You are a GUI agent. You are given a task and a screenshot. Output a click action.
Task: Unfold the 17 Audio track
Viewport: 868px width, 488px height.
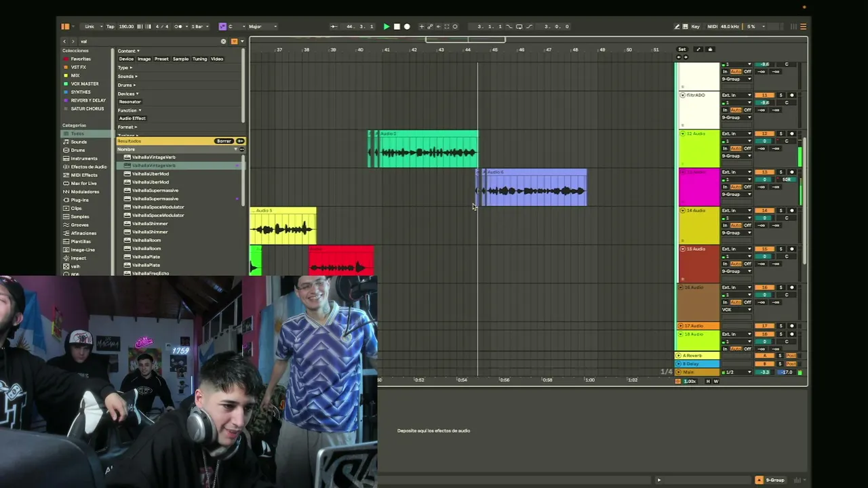click(682, 326)
